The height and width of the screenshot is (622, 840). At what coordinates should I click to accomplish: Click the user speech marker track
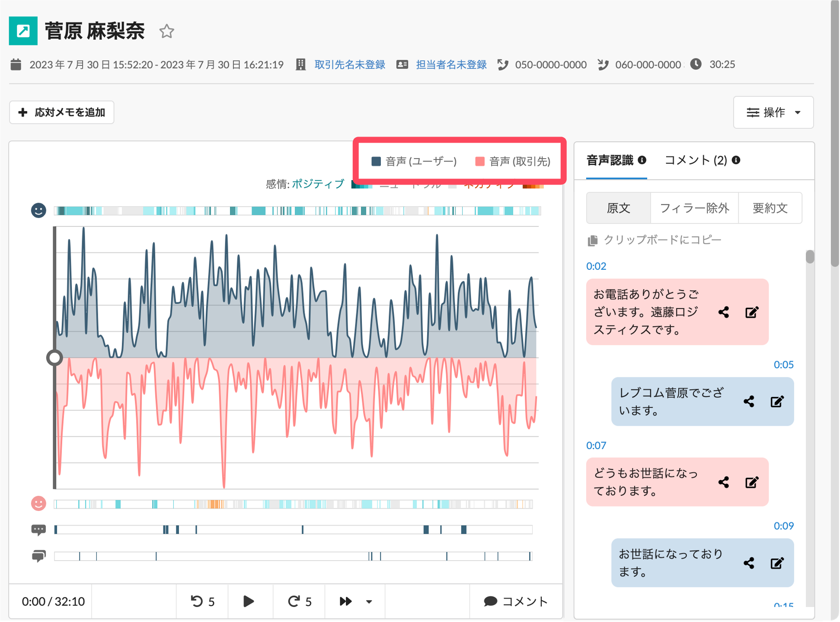(294, 529)
